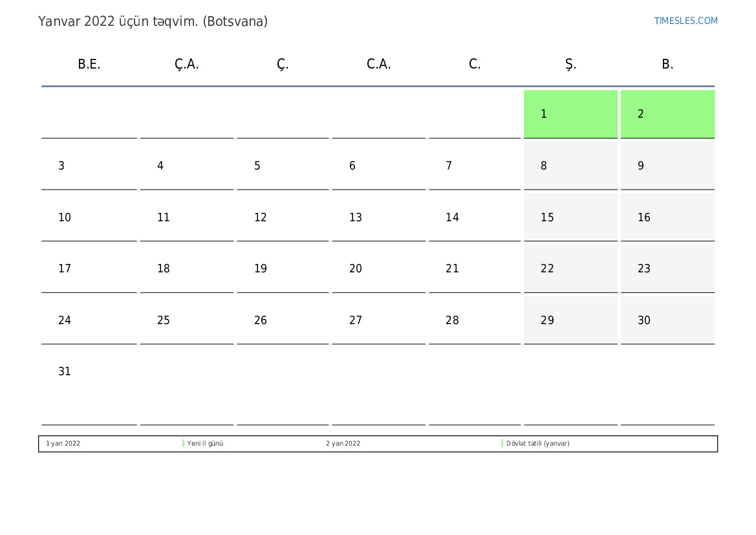Pick day 25 in the calendar
756x535 pixels.
[186, 320]
